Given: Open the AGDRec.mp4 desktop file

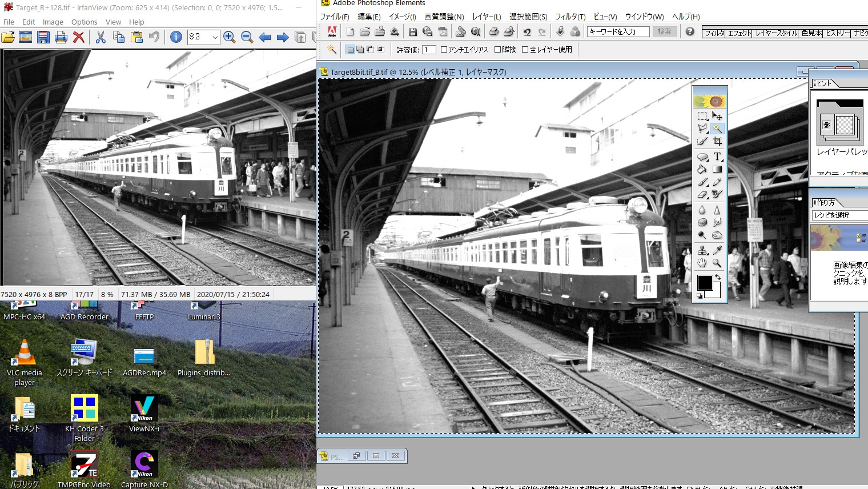Looking at the screenshot, I should [144, 362].
